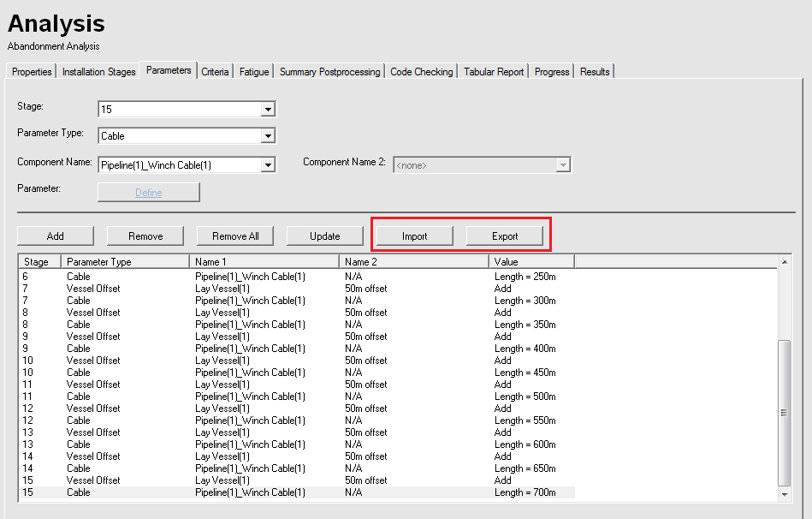Open the Installation Stages tab
Viewport: 812px width, 519px height.
pos(98,72)
